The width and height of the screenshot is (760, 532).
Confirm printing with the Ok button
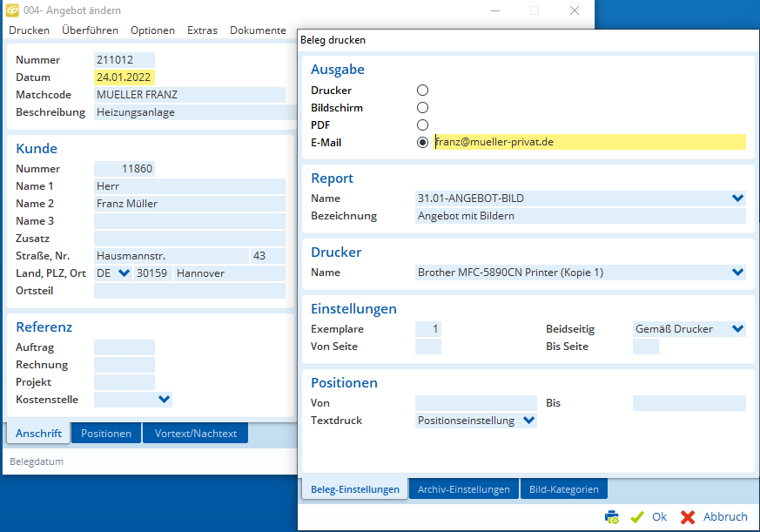[x=649, y=517]
